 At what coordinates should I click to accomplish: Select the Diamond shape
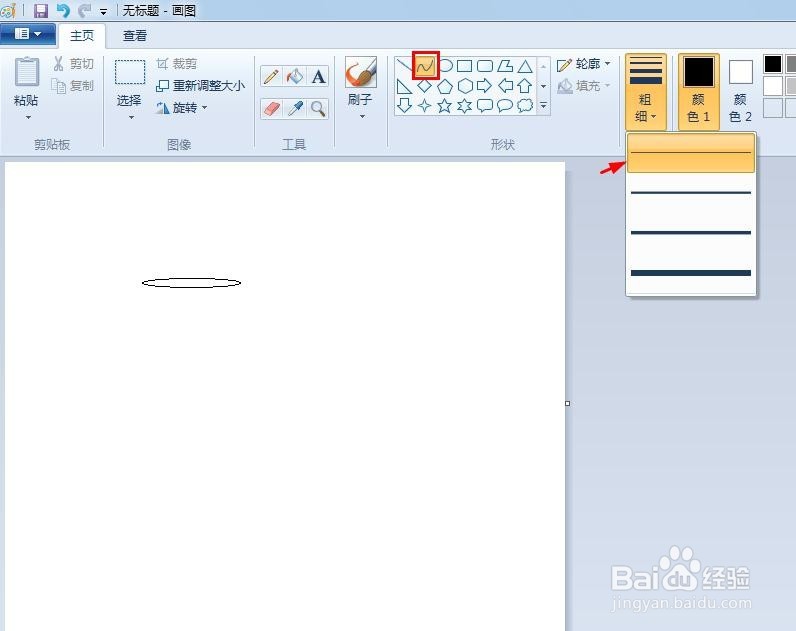424,86
